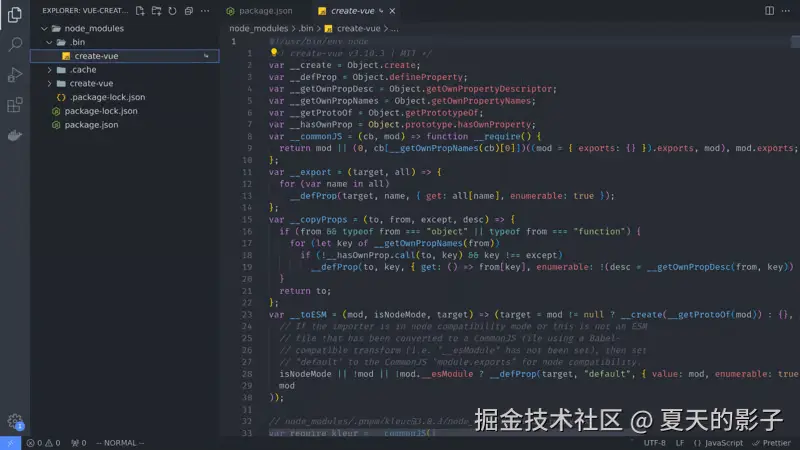
Task: Click Object.defineProperty on line 3
Action: click(x=407, y=77)
